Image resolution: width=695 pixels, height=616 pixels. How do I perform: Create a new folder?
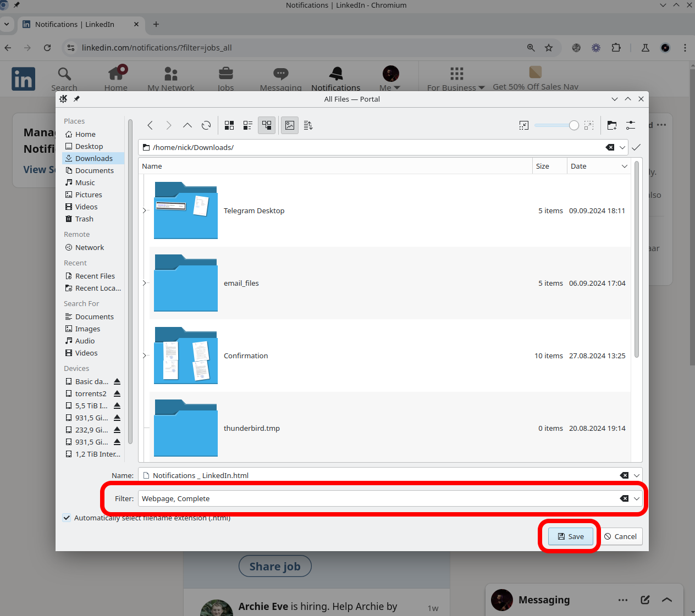pos(612,125)
